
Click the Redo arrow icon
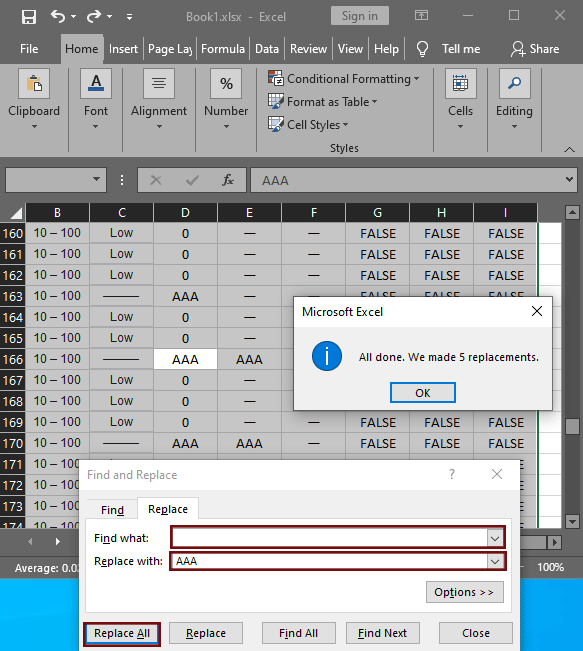tap(94, 17)
